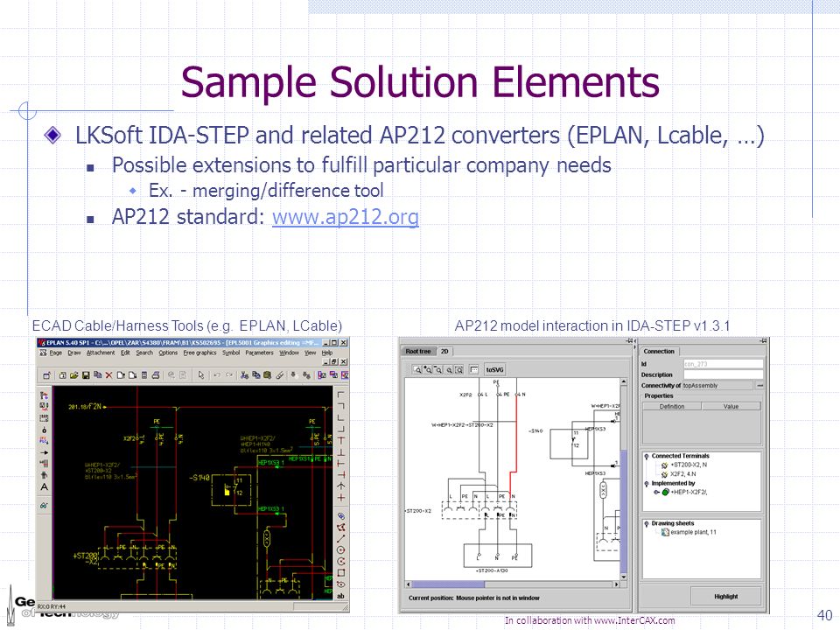Click the Highlight button in IDA-STEP
This screenshot has height=630, width=840.
(x=726, y=596)
